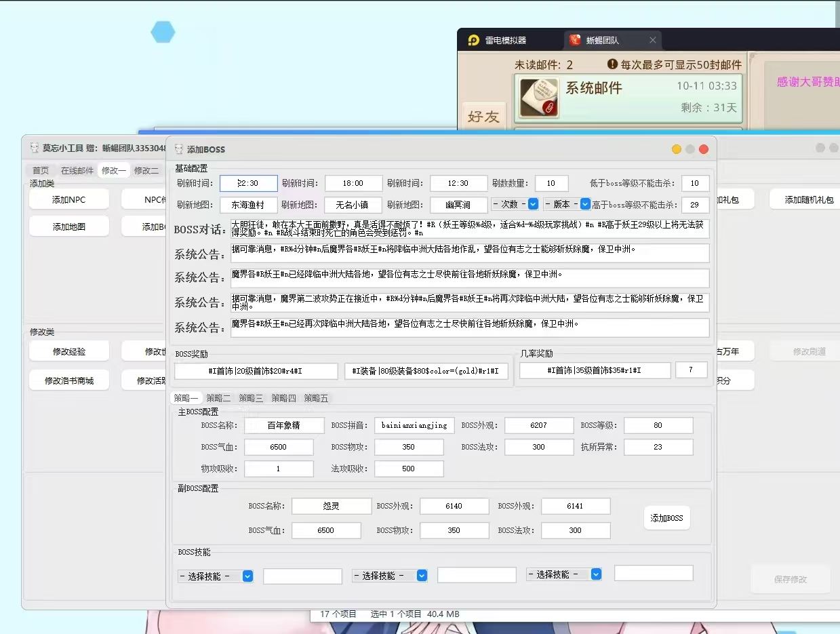Click the BOSS名称 field containing 百年象精
840x634 pixels.
point(284,425)
